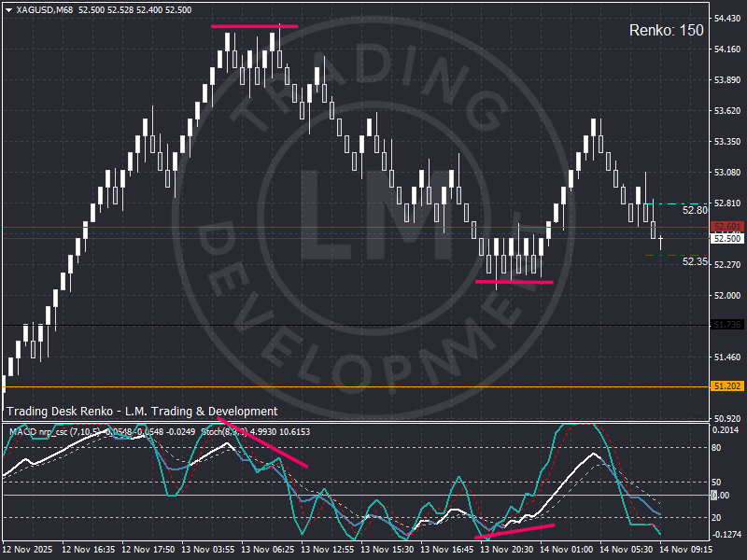Screen dimensions: 747x560
Task: Click the red price tag on the price axis
Action: tap(726, 227)
